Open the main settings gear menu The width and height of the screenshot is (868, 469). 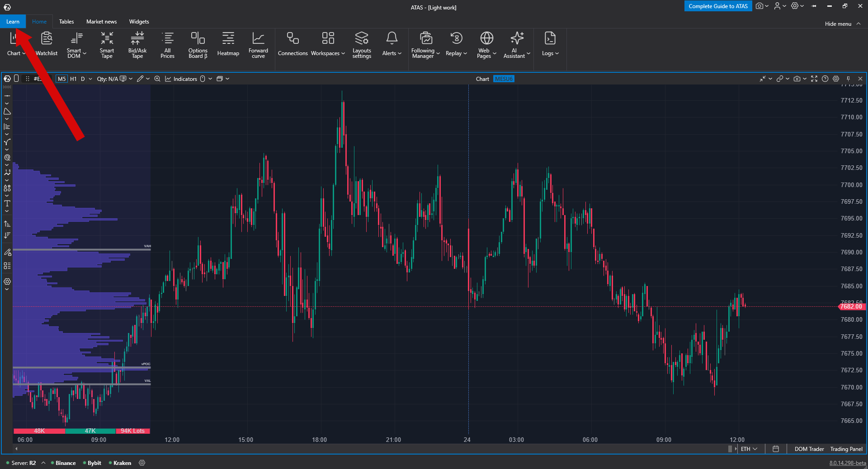coord(797,6)
